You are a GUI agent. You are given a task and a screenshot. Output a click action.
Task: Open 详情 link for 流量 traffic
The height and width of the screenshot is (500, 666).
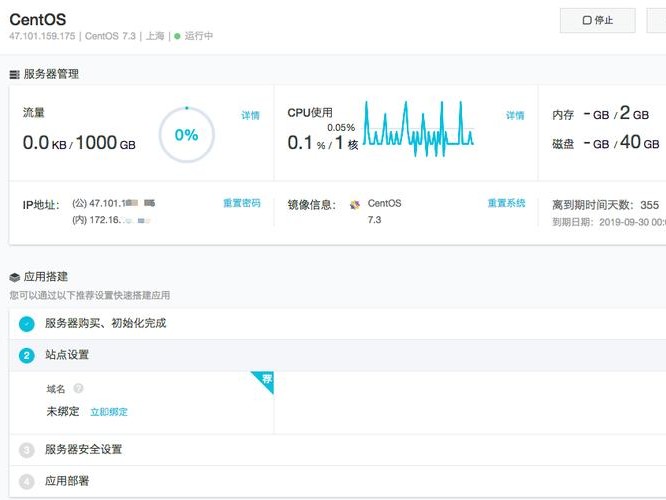pyautogui.click(x=250, y=115)
